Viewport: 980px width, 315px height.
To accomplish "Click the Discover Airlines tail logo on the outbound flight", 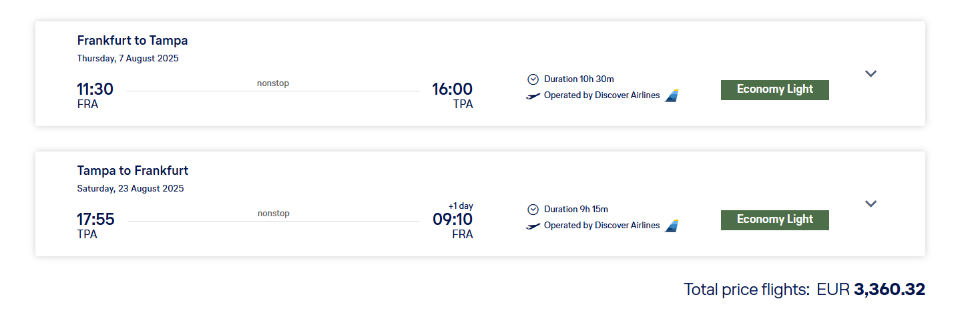I will [672, 95].
